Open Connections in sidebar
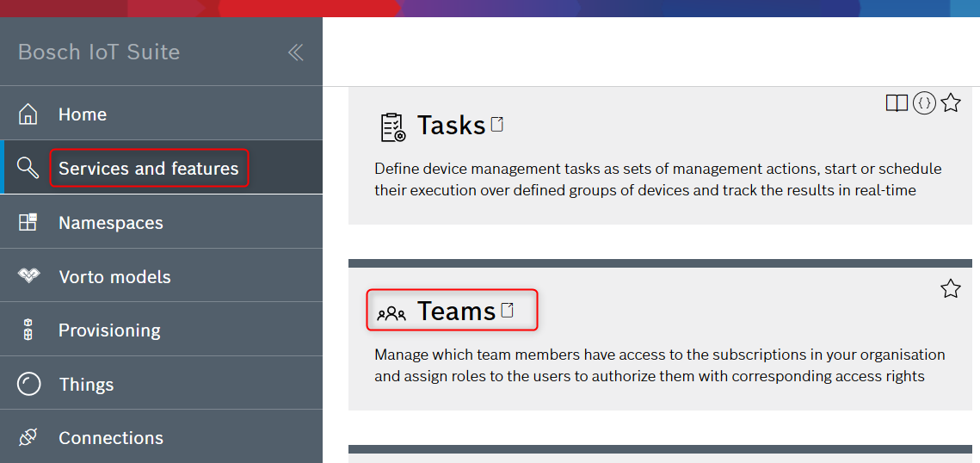Viewport: 980px width, 463px height. [161, 437]
